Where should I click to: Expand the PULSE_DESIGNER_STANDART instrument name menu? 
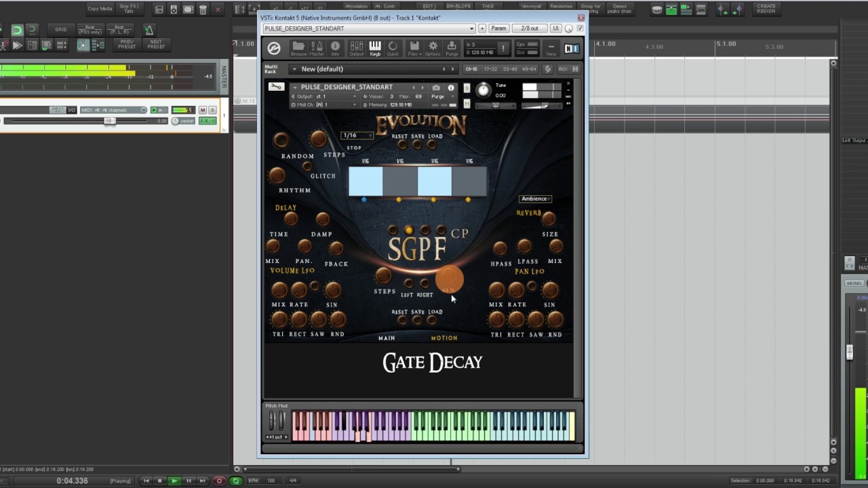pos(294,87)
